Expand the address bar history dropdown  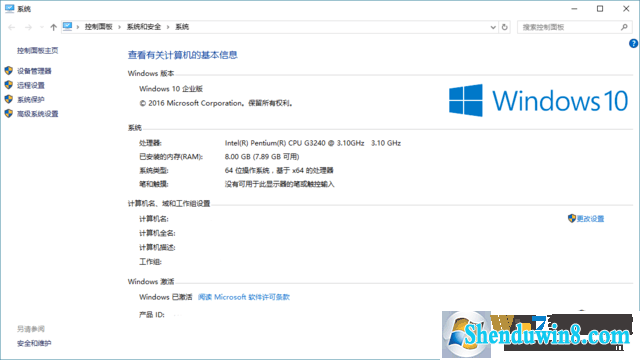493,27
